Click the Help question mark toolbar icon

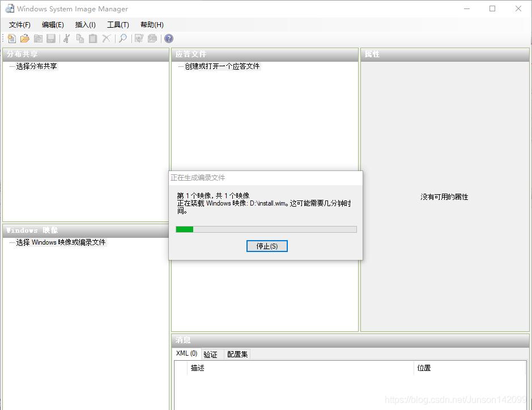click(168, 39)
